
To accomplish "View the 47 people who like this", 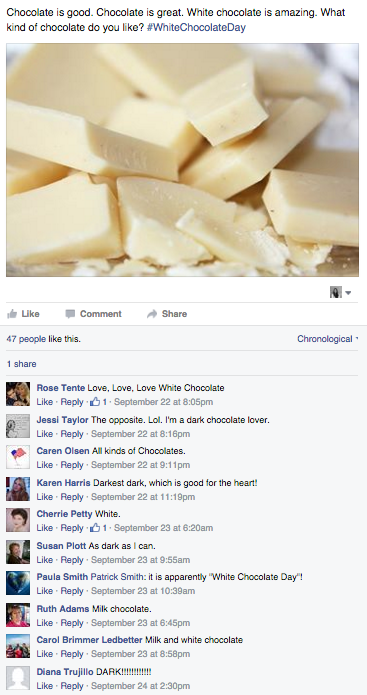I will [x=26, y=339].
